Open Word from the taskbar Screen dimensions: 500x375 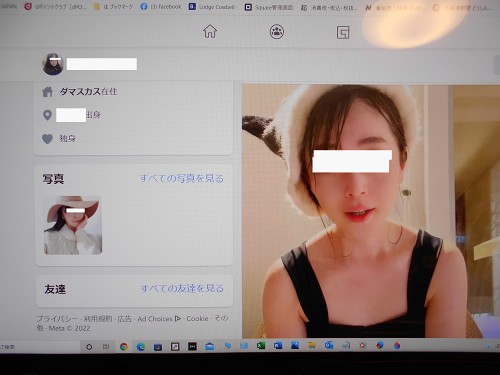coord(278,346)
